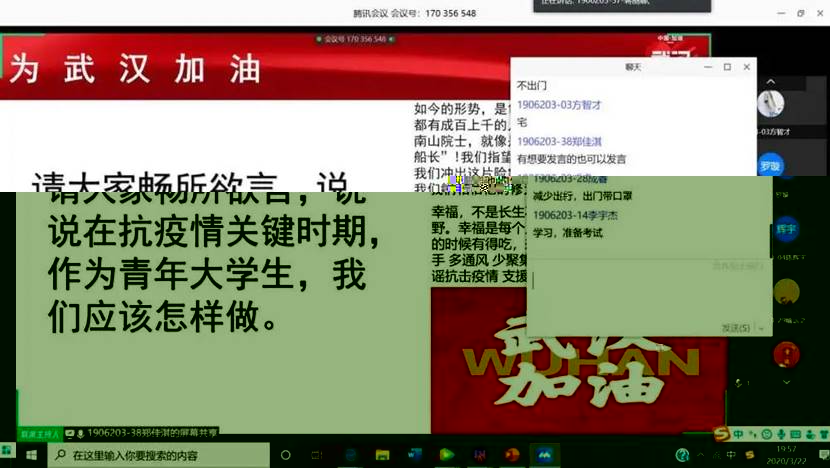Click Sogou voice input microphone icon
This screenshot has height=468, width=830.
(x=781, y=435)
